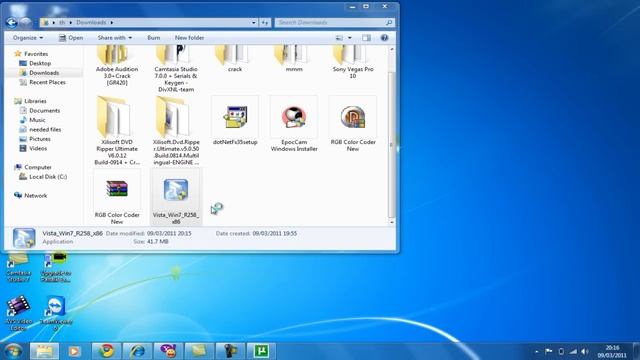Open Windows Media Player from the taskbar
This screenshot has height=360, width=640.
click(74, 351)
